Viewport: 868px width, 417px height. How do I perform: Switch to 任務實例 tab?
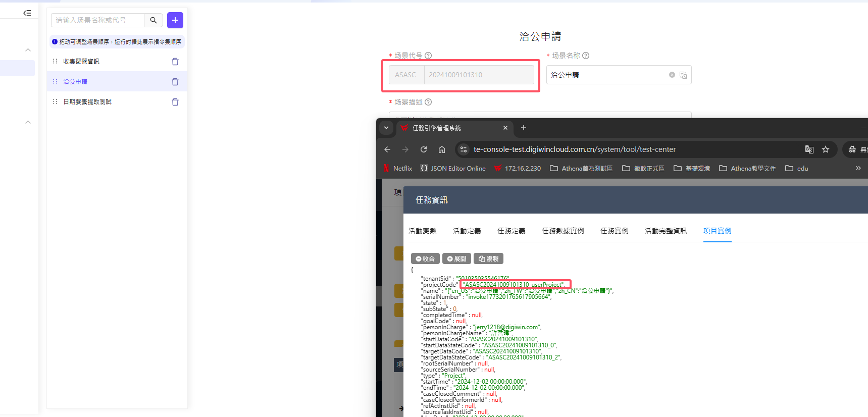pyautogui.click(x=615, y=231)
